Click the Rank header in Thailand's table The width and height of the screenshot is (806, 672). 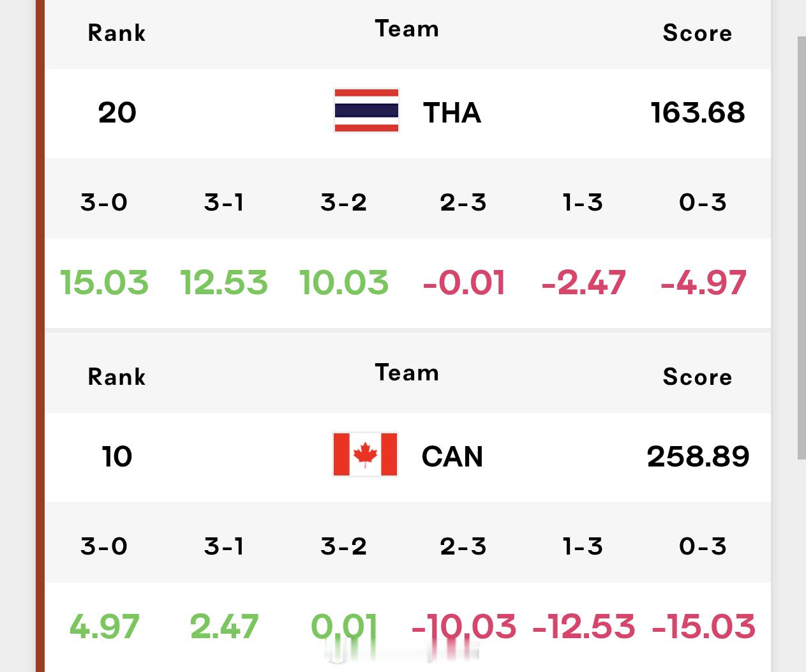[x=117, y=33]
